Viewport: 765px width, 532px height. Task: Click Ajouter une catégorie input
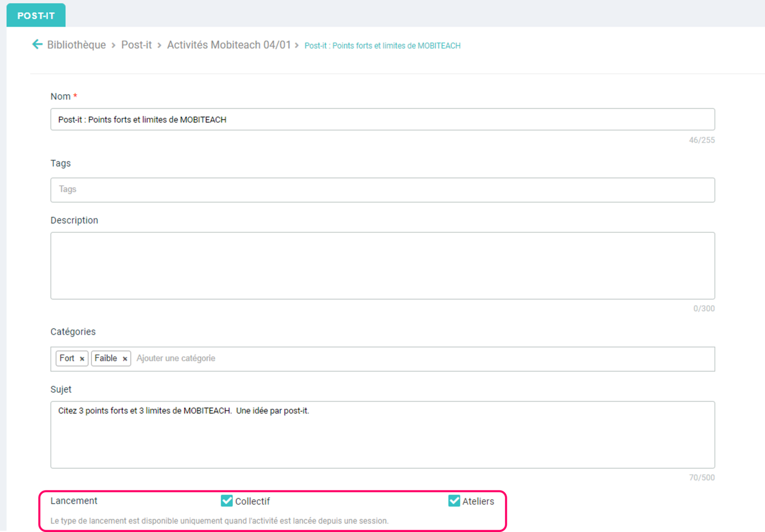click(176, 358)
